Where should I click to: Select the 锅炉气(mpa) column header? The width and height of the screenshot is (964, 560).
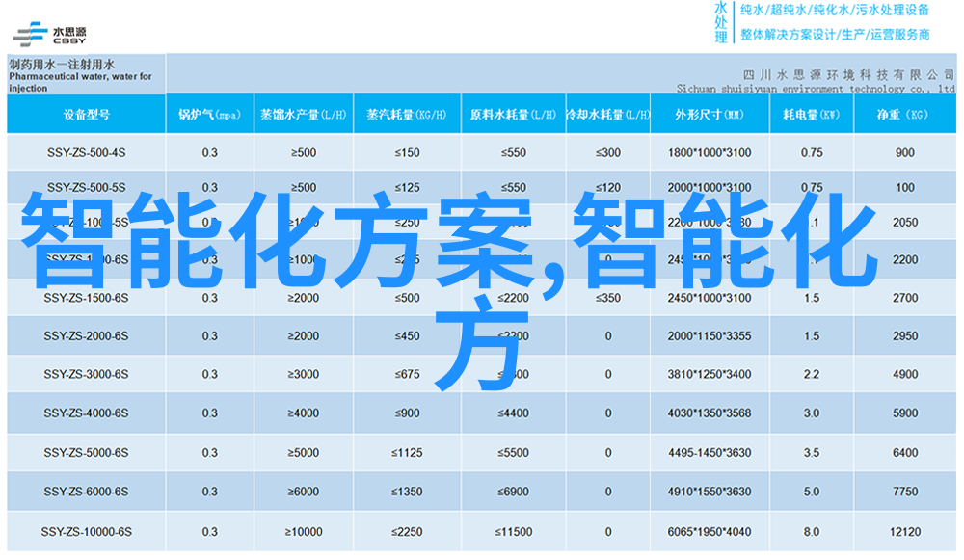[x=209, y=115]
